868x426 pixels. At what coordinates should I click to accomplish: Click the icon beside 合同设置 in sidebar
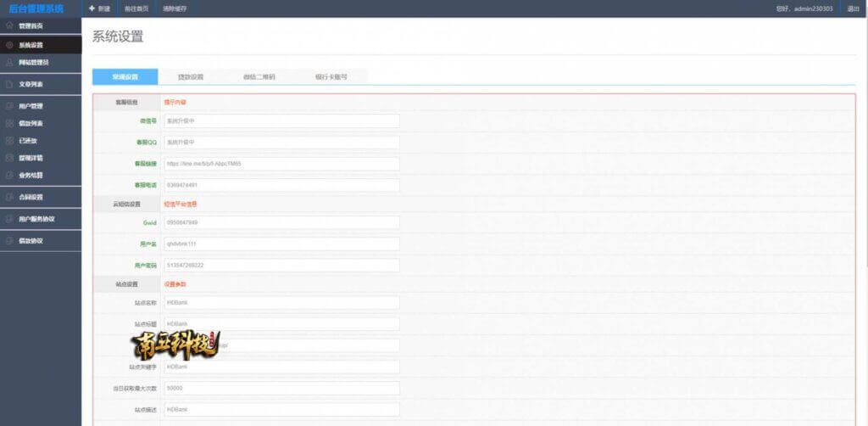pyautogui.click(x=8, y=197)
